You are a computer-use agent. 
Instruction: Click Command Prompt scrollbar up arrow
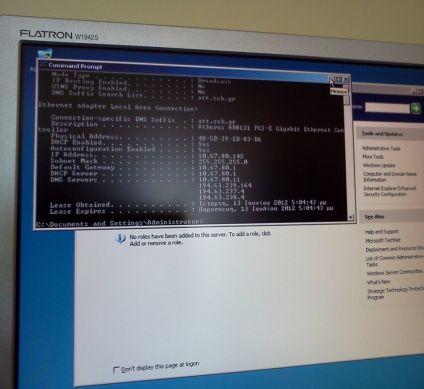click(347, 87)
